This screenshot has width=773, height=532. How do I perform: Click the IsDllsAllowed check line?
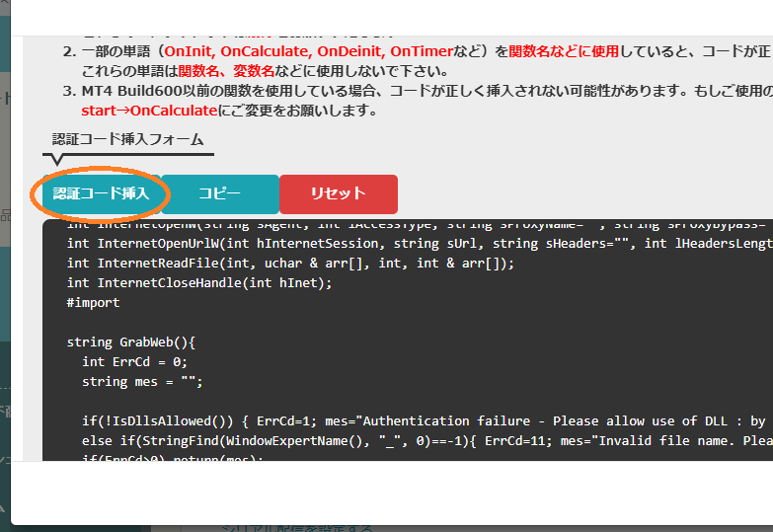[395, 421]
